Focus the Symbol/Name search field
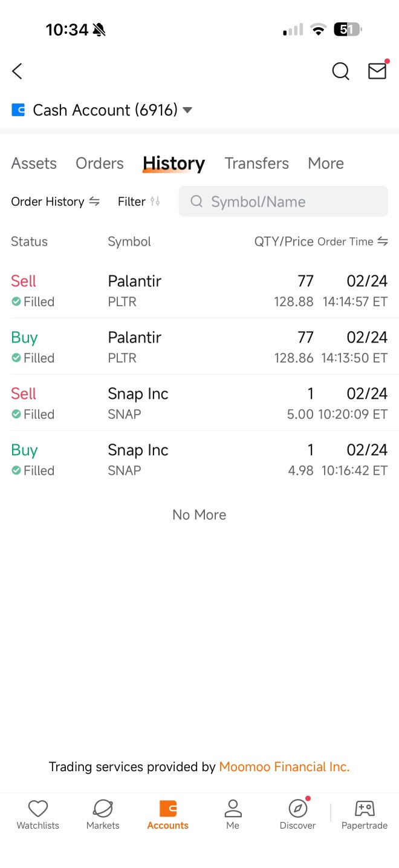This screenshot has height=868, width=399. 284,202
